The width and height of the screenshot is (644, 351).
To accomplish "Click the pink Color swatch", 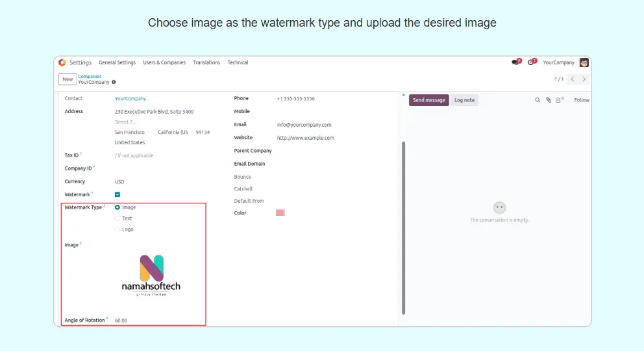I will [x=280, y=213].
